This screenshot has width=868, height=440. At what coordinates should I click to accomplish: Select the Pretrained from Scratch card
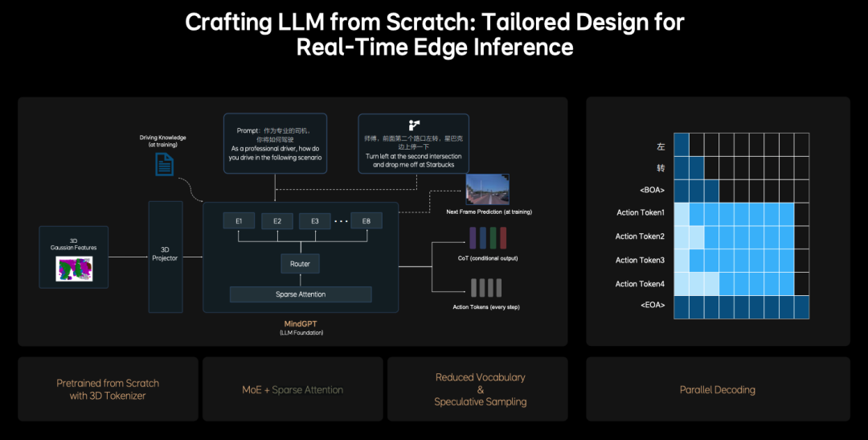pyautogui.click(x=108, y=389)
